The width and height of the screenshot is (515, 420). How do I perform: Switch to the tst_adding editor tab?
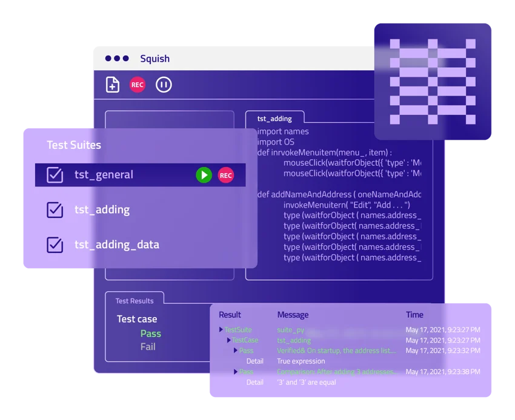coord(274,119)
